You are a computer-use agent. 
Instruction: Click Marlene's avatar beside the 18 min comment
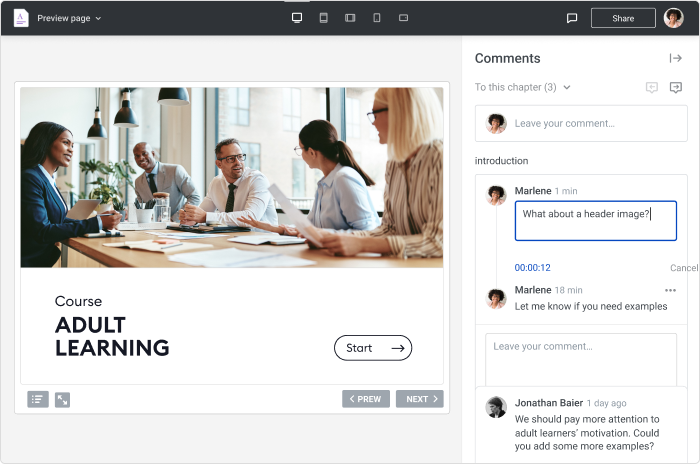coord(496,298)
